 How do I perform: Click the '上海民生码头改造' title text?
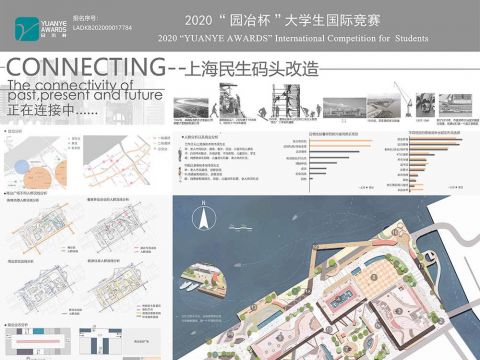252,69
